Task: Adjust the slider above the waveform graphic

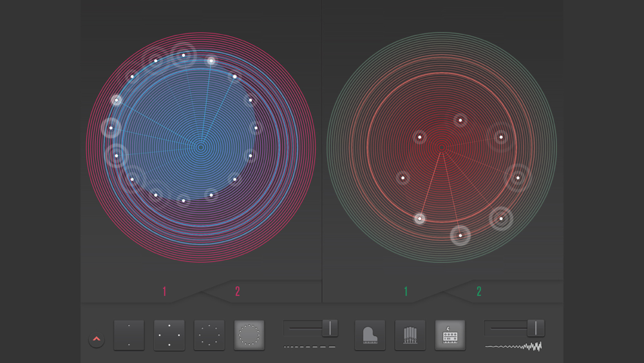Action: click(514, 328)
